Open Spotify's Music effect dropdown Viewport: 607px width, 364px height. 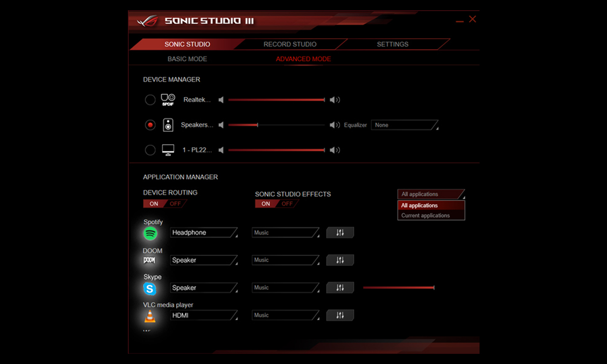pyautogui.click(x=286, y=232)
